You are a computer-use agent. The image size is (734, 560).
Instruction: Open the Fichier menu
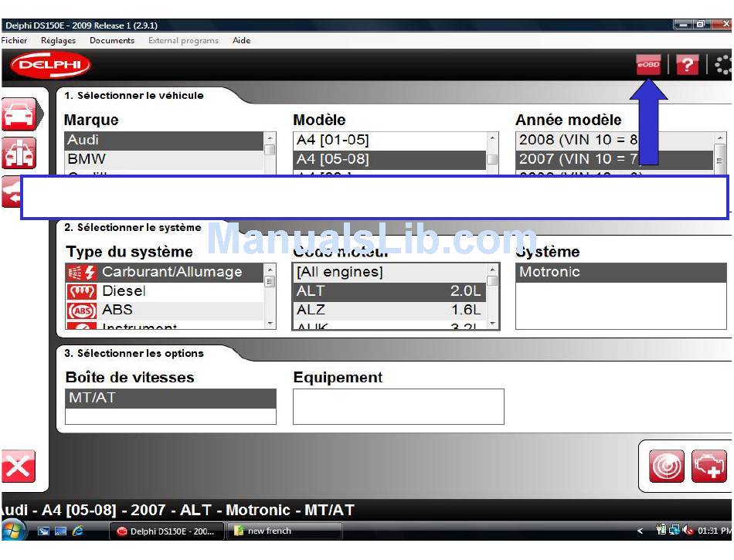point(14,40)
